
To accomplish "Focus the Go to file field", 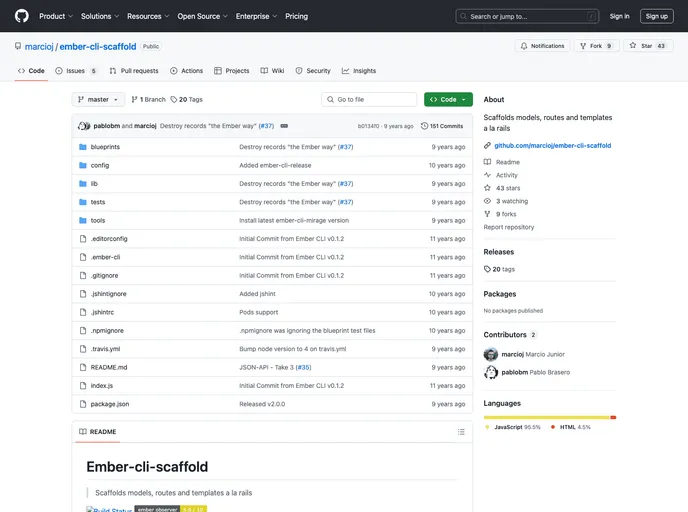I will click(369, 100).
